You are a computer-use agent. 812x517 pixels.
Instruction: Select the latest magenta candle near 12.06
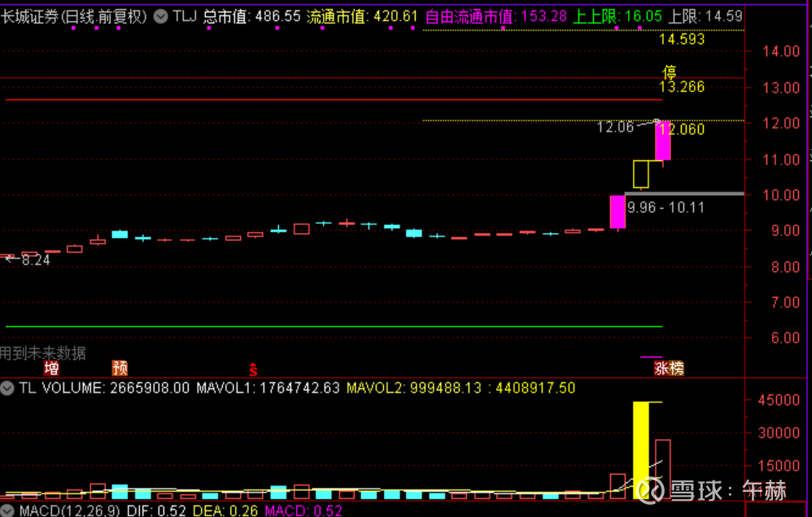(663, 141)
